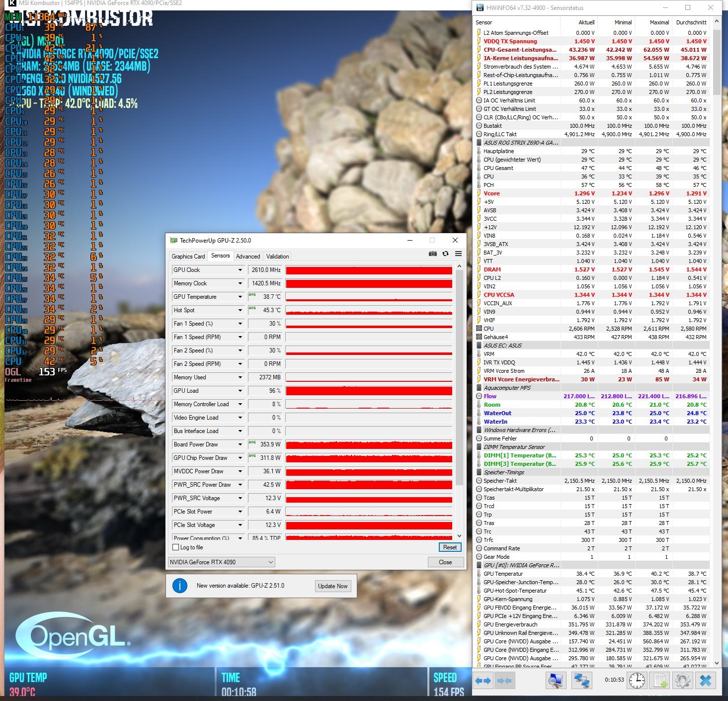Click Update Now button
This screenshot has width=728, height=701.
(x=333, y=586)
